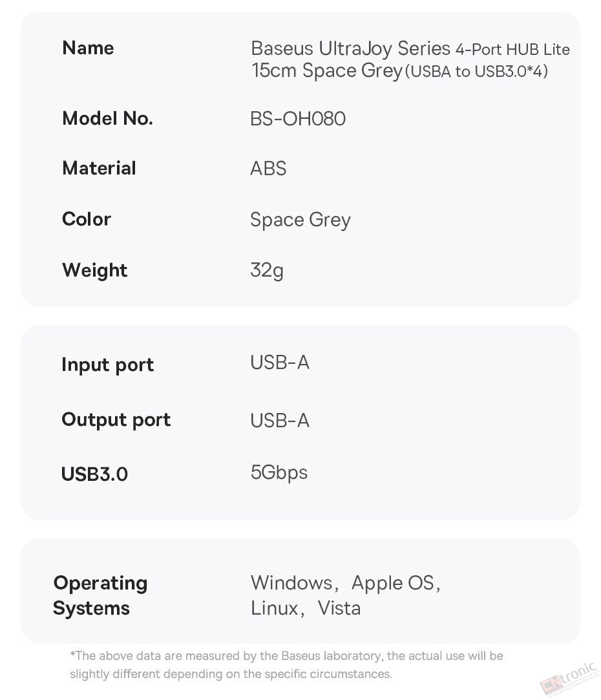Click the 5Gbps speed value
Image resolution: width=601 pixels, height=700 pixels.
tap(279, 472)
